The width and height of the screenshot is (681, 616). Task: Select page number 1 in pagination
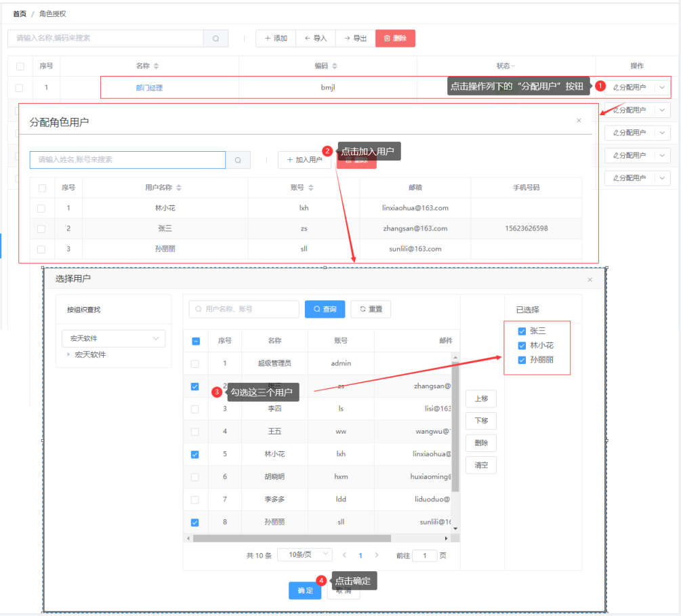360,555
